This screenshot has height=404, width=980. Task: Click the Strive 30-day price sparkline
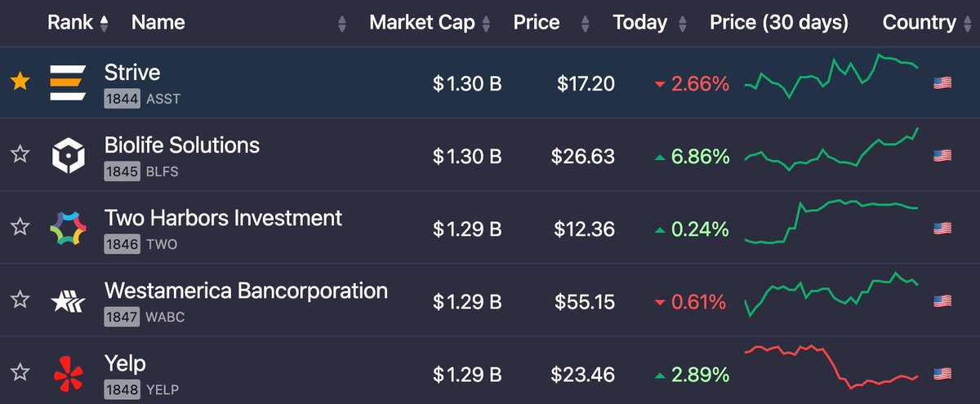[x=831, y=76]
